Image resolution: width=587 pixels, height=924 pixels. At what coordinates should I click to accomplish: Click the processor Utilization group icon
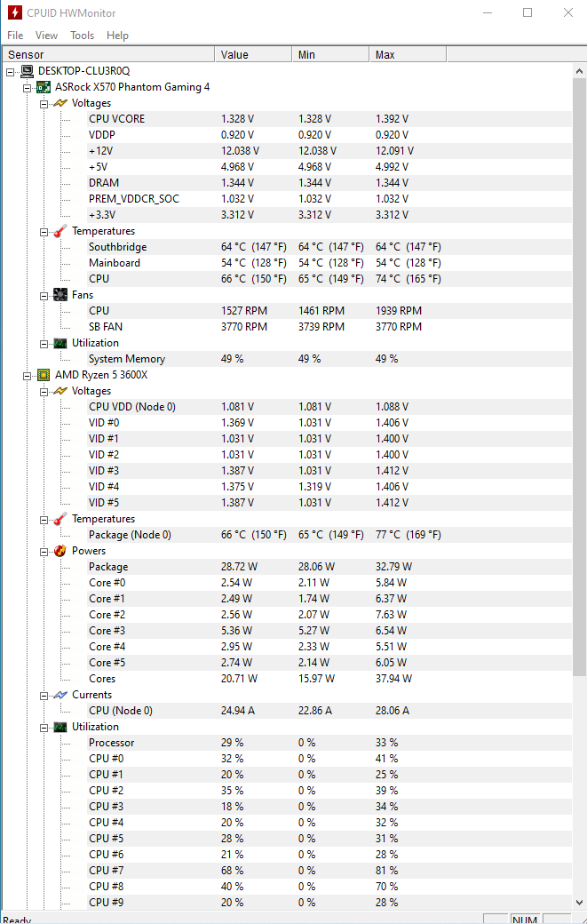tap(60, 727)
